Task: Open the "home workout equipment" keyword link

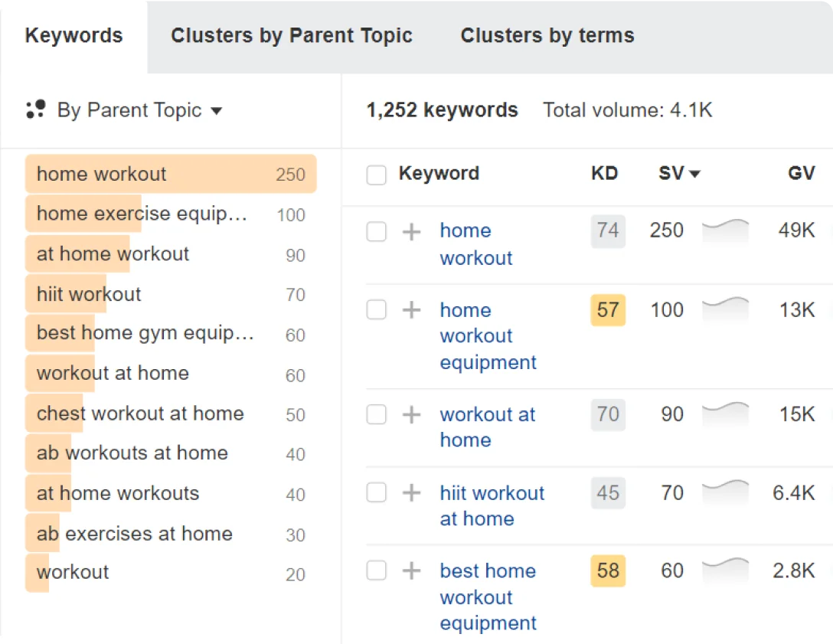Action: click(476, 335)
